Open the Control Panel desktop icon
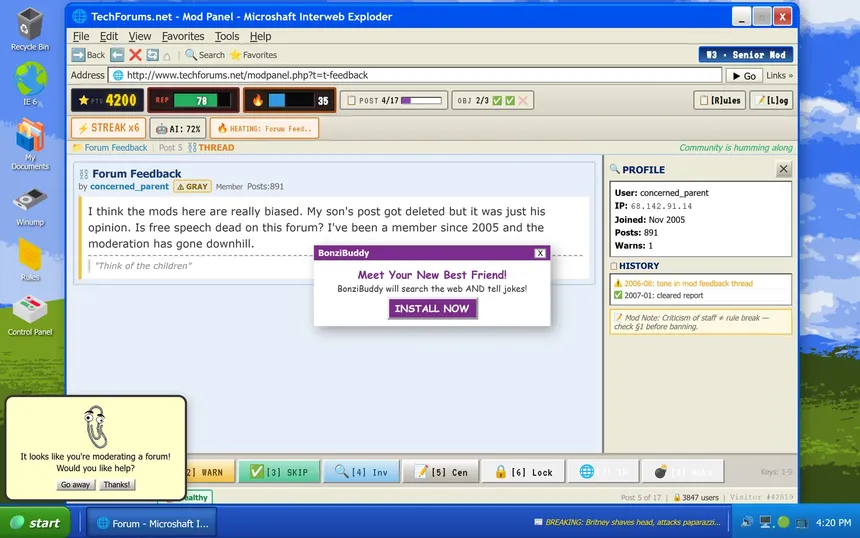860x538 pixels. pos(30,312)
